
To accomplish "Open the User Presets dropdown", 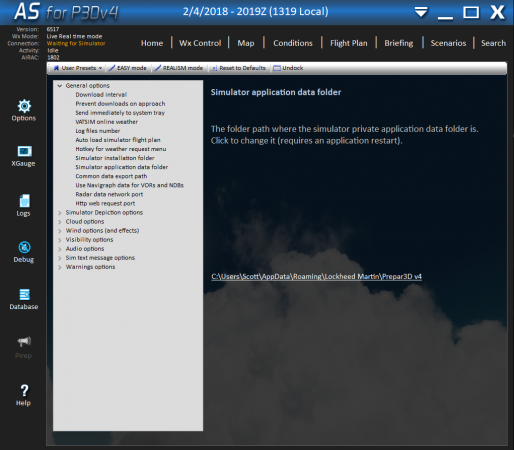I will [78, 68].
